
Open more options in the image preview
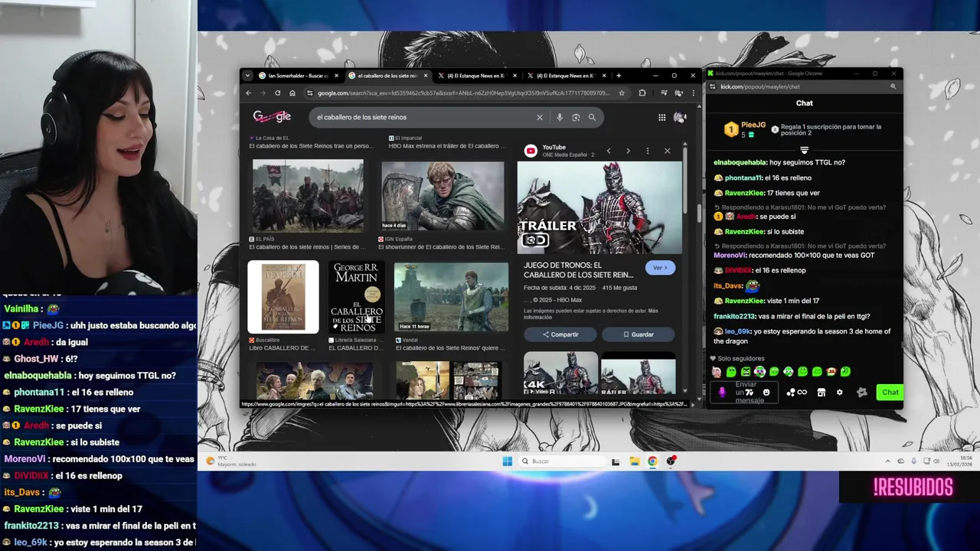[647, 151]
